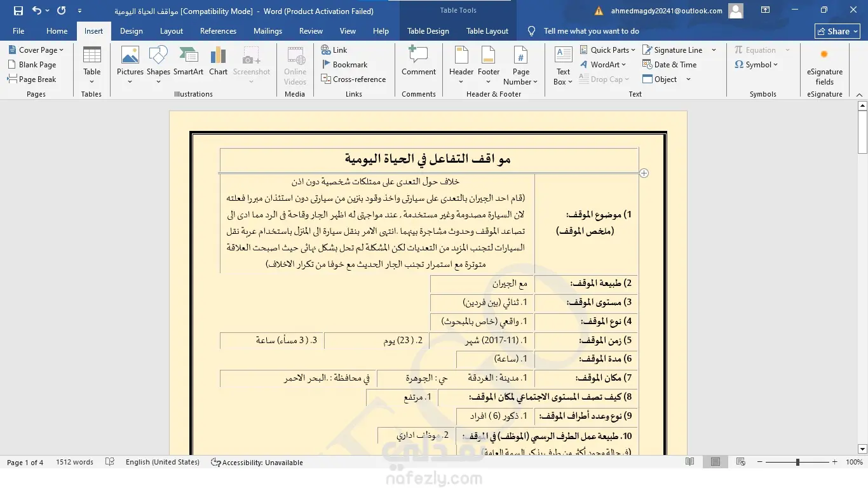Viewport: 868px width, 488px height.
Task: Switch to Web Layout view
Action: (741, 462)
